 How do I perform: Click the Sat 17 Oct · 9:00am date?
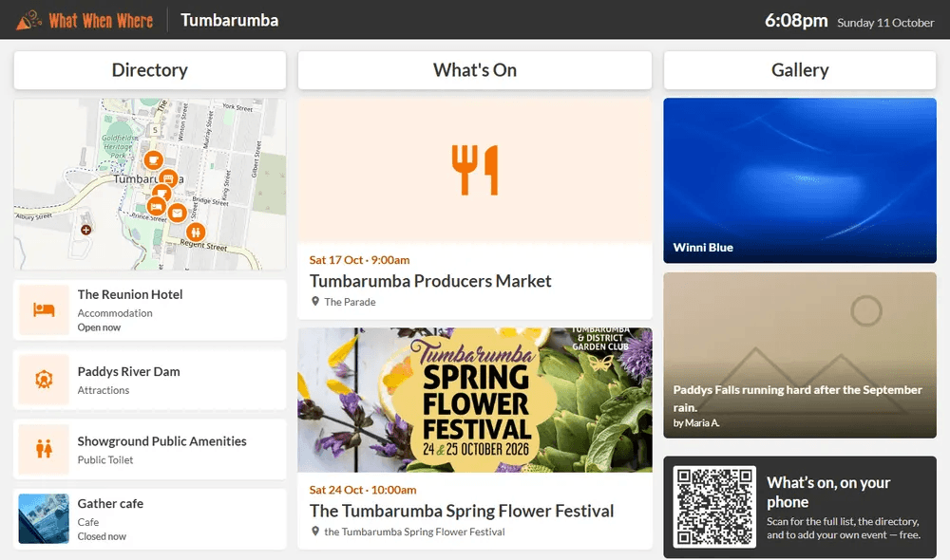click(359, 260)
